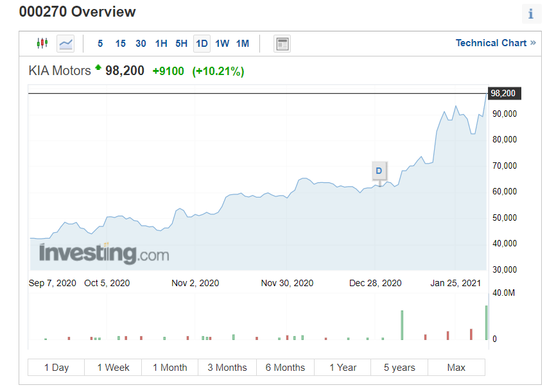Viewport: 547px width, 392px height.
Task: Click the Nov 2, 2020 date label
Action: click(x=195, y=283)
